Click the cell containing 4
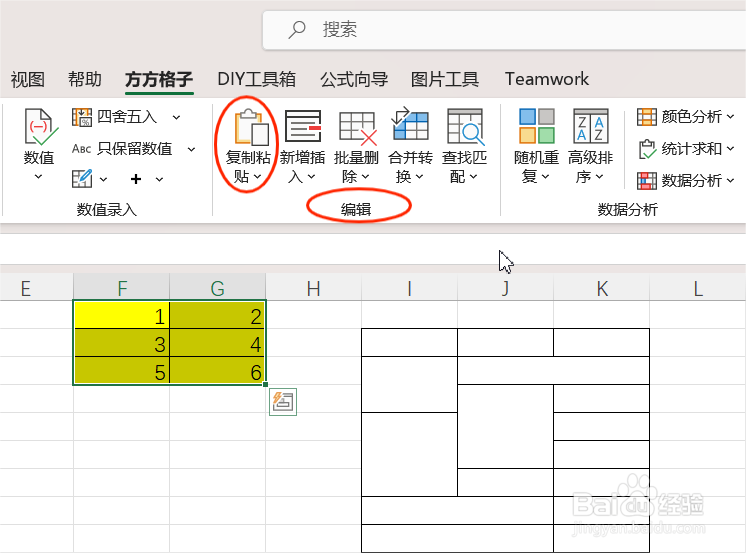The width and height of the screenshot is (746, 553). tap(218, 343)
